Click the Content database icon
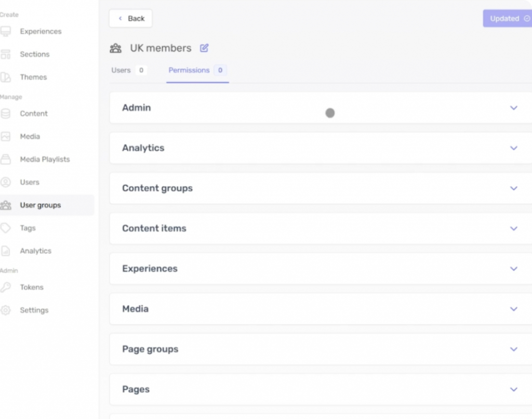 coord(6,114)
